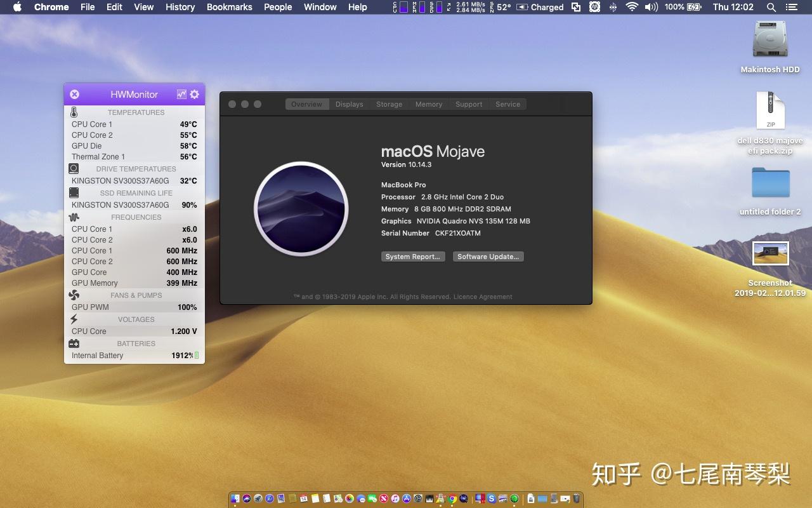Open News in the Dock
The width and height of the screenshot is (812, 508).
pos(384,498)
